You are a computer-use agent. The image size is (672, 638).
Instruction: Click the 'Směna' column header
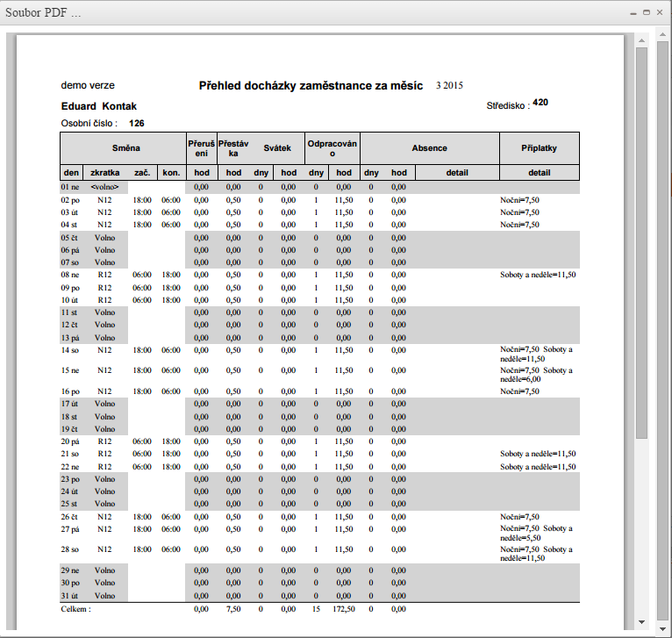pos(126,148)
